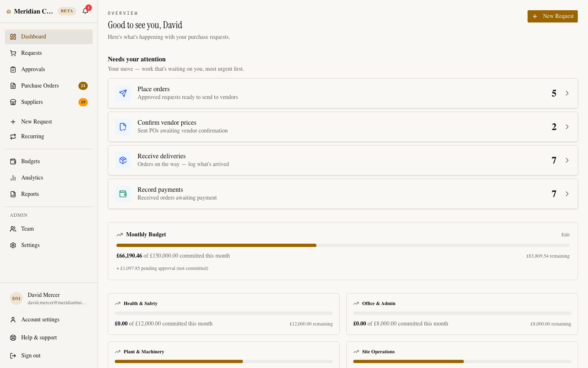Screen dimensions: 588x368
Task: Click the Place orders count 5
Action: [x=554, y=93]
